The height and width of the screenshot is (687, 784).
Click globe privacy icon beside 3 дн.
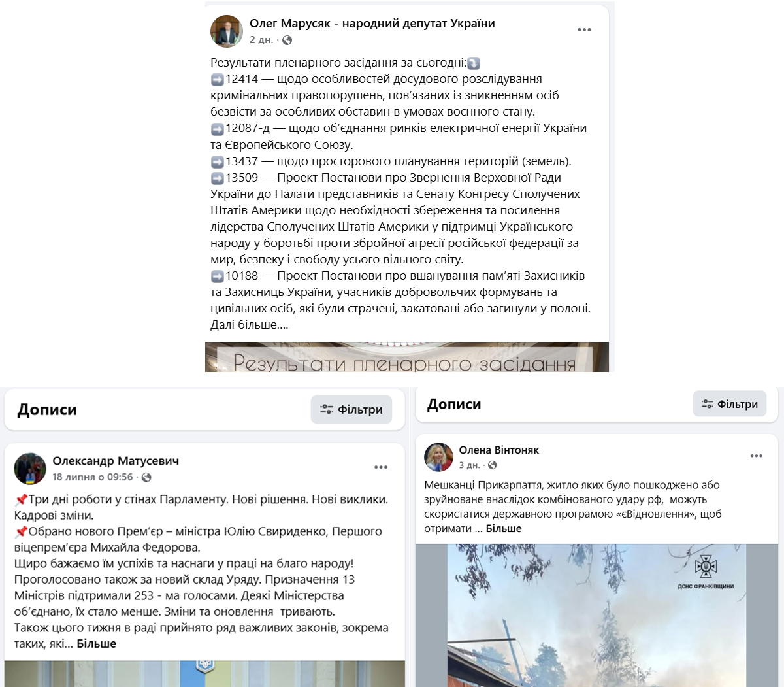(492, 465)
